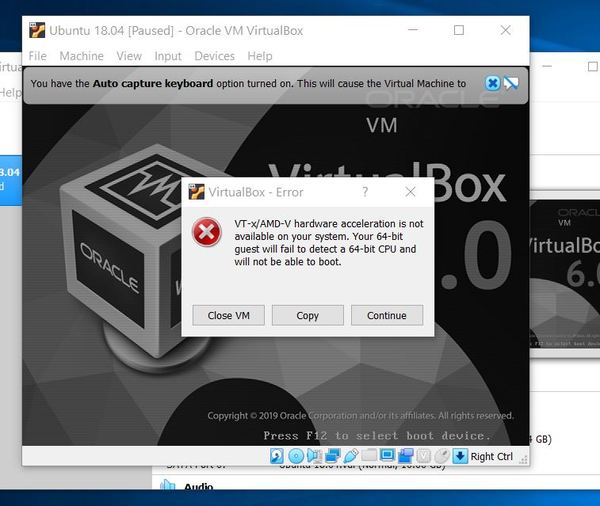This screenshot has width=600, height=506.
Task: Minimize the Ubuntu 18.04 VM window
Action: (x=412, y=30)
